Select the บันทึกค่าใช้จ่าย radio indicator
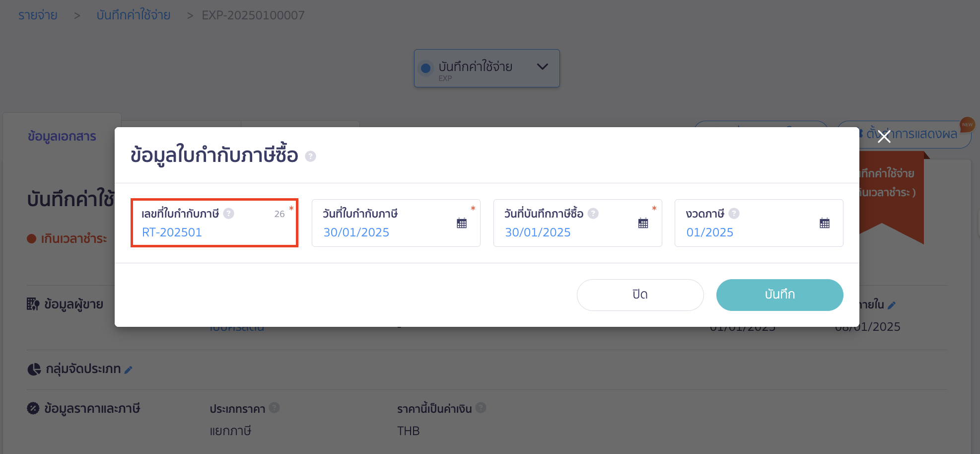Image resolution: width=980 pixels, height=454 pixels. (x=425, y=68)
